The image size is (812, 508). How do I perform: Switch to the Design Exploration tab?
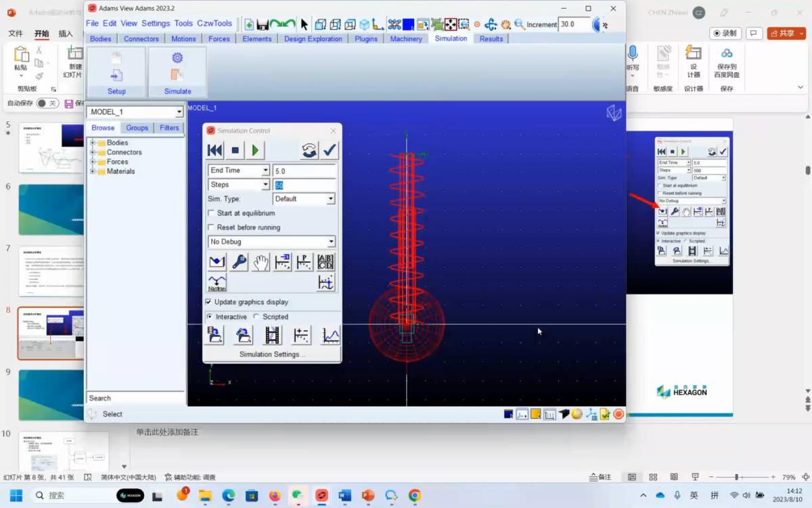(x=313, y=39)
